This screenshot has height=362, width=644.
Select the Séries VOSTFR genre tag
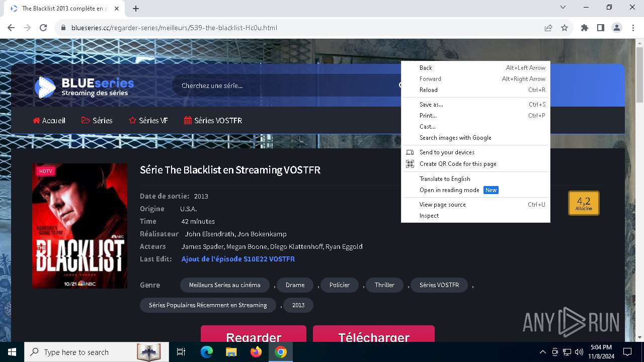[439, 285]
